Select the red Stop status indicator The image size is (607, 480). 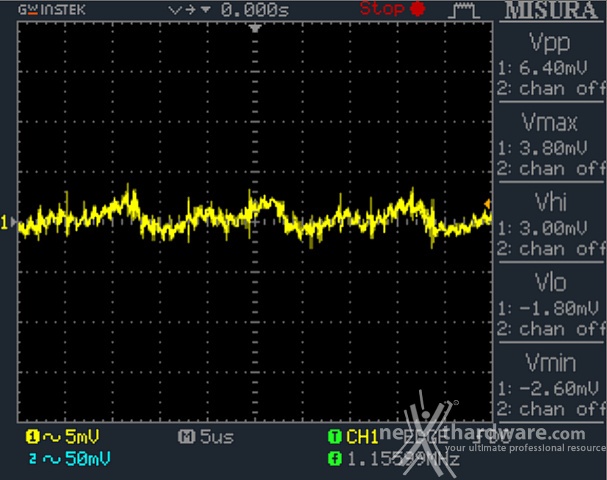coord(393,9)
